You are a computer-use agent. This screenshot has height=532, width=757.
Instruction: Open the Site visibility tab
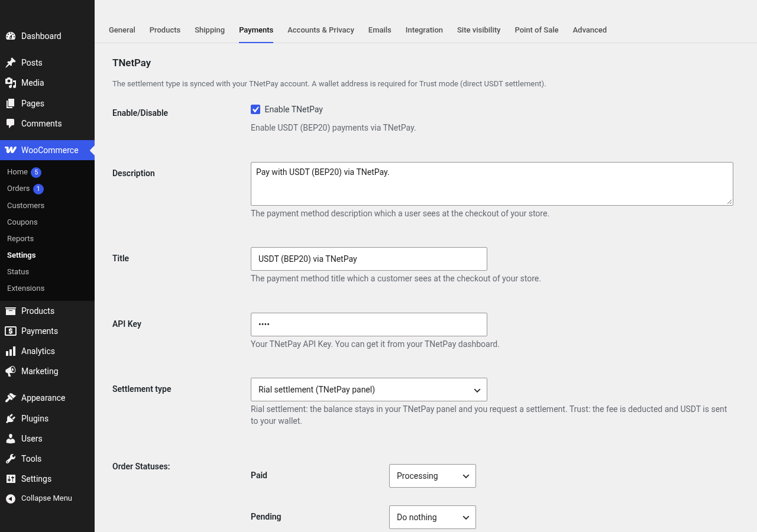pyautogui.click(x=478, y=30)
